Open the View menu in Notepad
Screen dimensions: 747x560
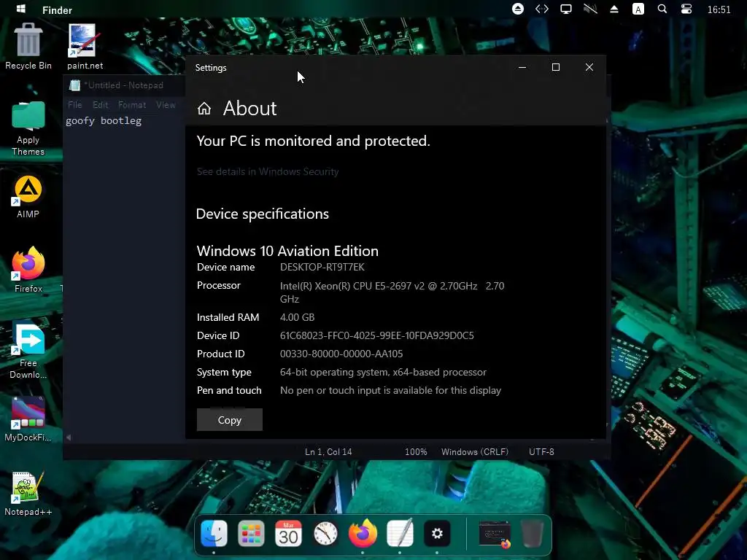(166, 105)
